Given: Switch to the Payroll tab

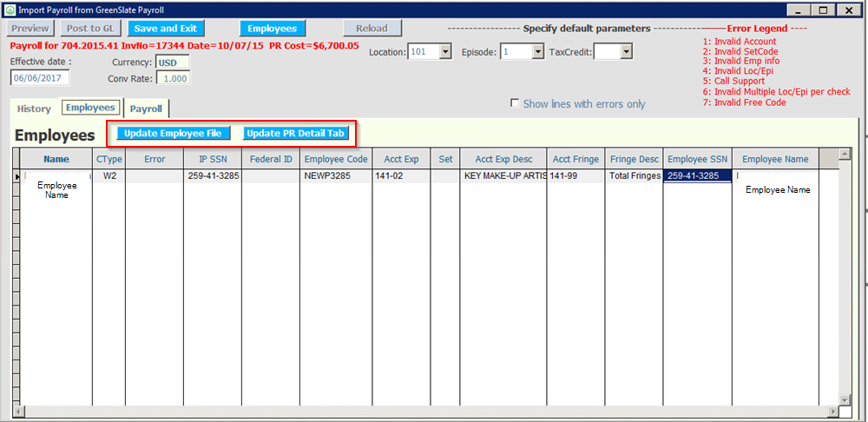Looking at the screenshot, I should pyautogui.click(x=146, y=109).
